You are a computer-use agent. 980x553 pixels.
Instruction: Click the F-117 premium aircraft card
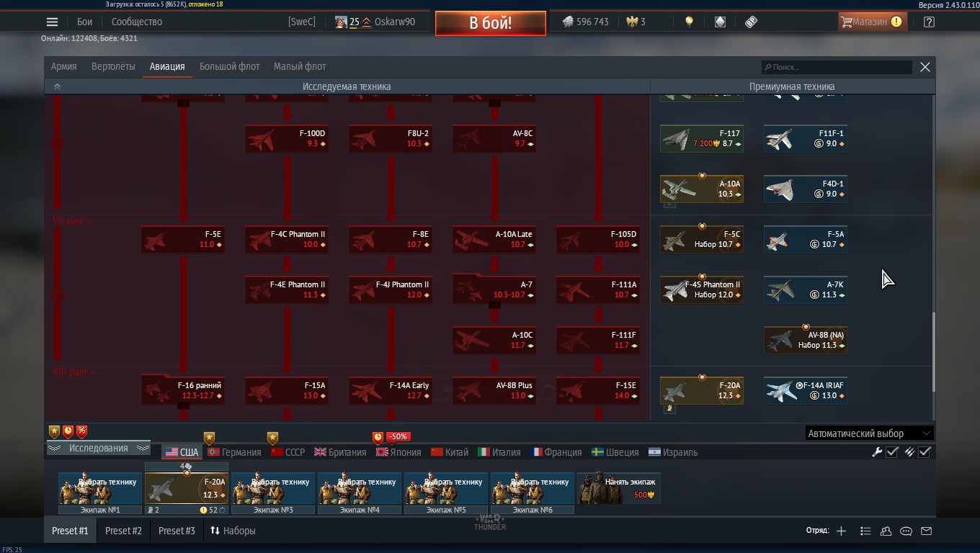(x=702, y=138)
